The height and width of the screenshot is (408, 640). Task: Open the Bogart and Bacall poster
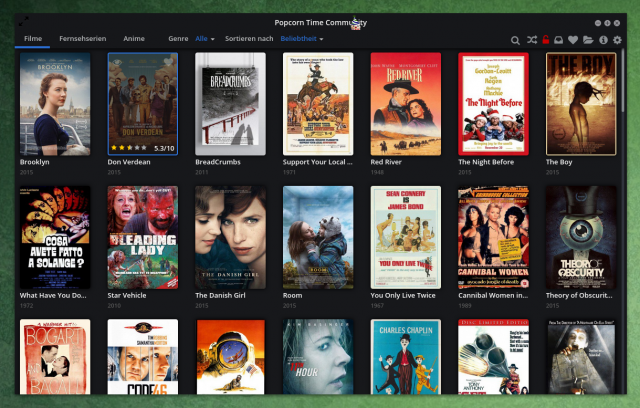(x=55, y=357)
